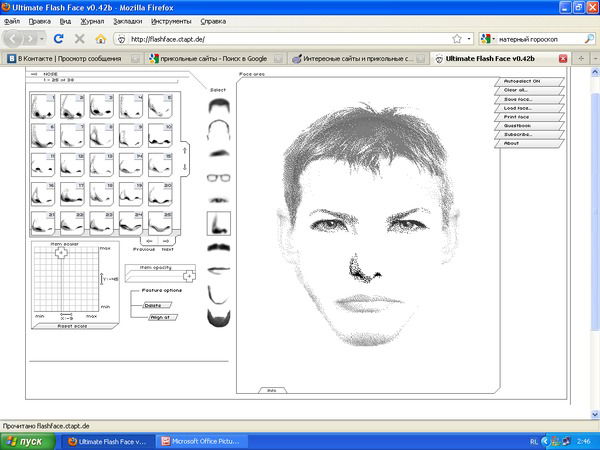Screen dimensions: 600x450
Task: Expand the back/forward history dropdown arrow
Action: [41, 39]
